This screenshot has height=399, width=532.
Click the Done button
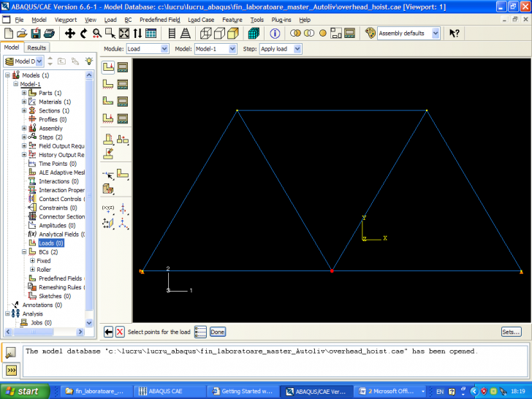point(218,332)
